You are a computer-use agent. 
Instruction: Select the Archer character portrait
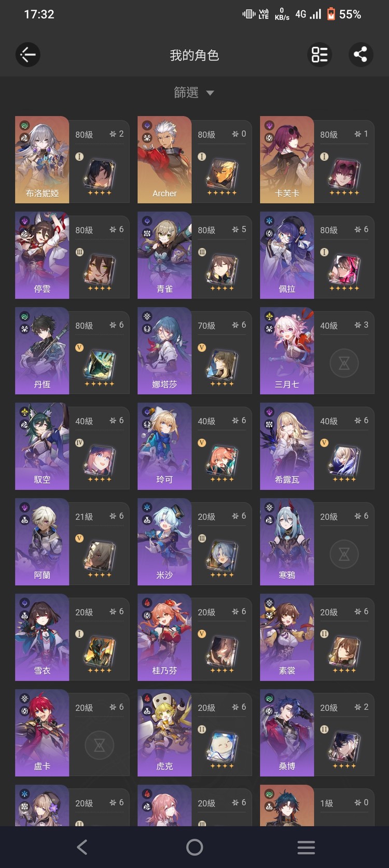[164, 159]
